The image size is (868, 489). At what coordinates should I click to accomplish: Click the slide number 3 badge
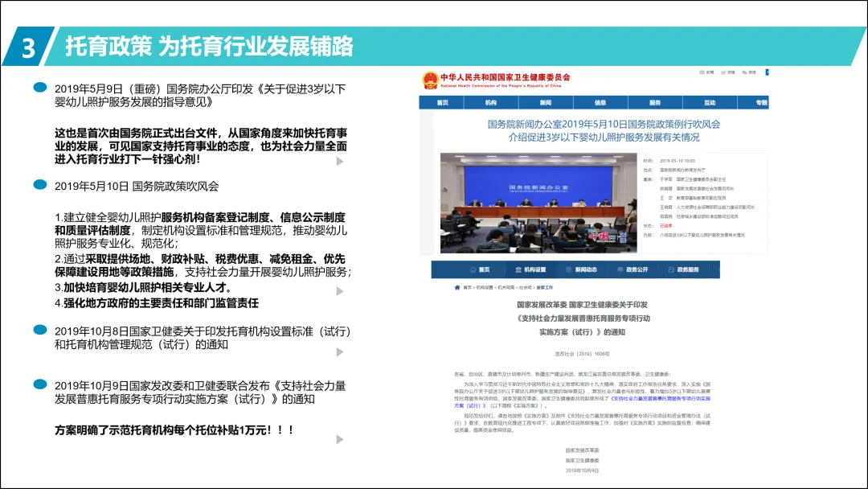tap(28, 48)
